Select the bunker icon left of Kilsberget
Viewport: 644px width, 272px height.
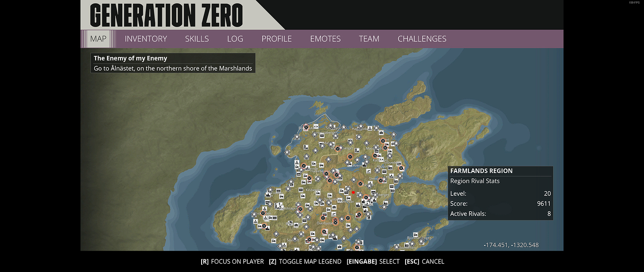[x=301, y=190]
